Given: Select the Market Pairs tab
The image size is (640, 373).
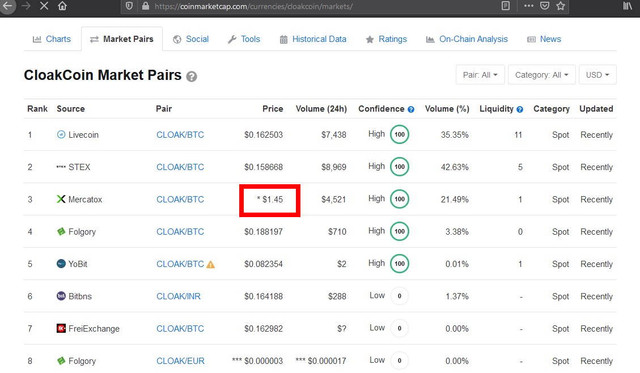Looking at the screenshot, I should point(122,39).
